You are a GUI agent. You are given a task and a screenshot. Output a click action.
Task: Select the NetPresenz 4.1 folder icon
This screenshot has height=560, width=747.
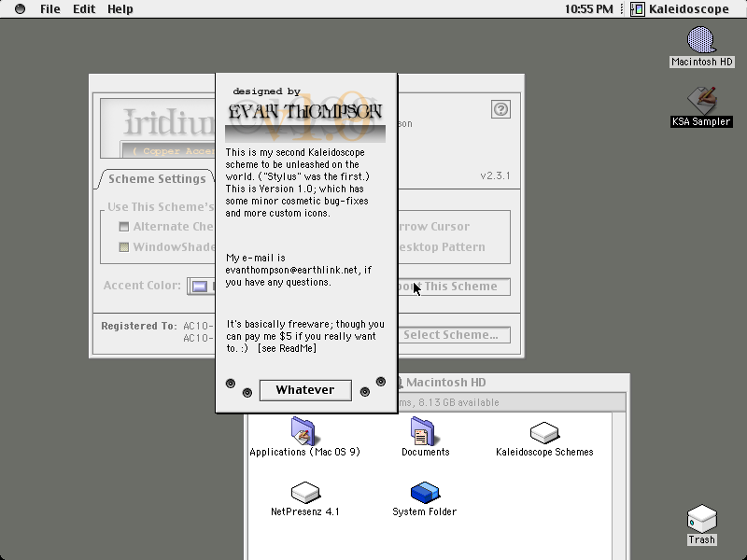coord(305,493)
